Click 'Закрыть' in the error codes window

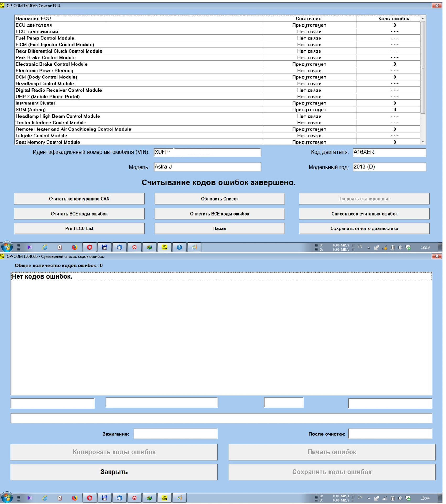(x=114, y=472)
